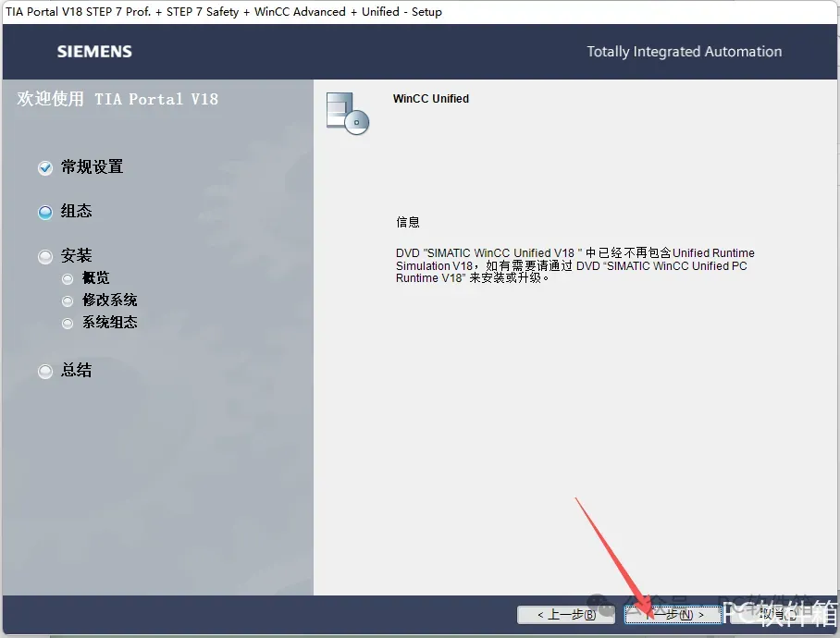The height and width of the screenshot is (638, 840).
Task: Click the TIA Portal V18 Setup window title
Action: [224, 12]
